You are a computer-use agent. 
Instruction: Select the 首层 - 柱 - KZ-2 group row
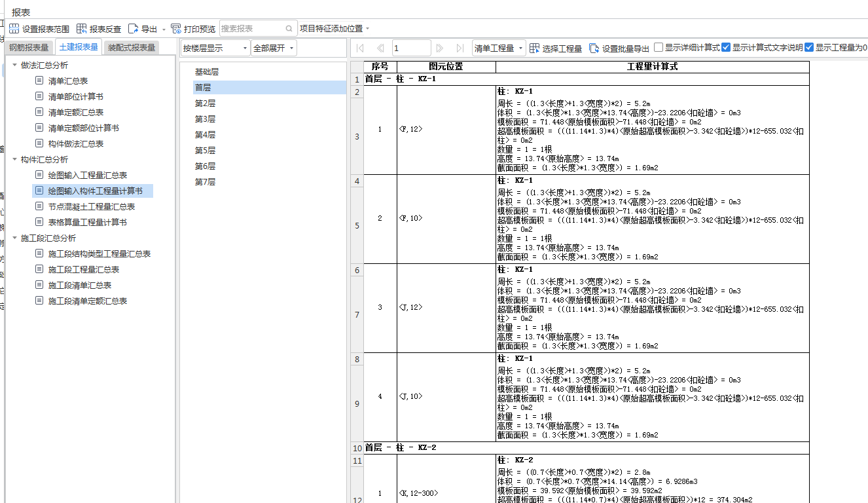(587, 448)
